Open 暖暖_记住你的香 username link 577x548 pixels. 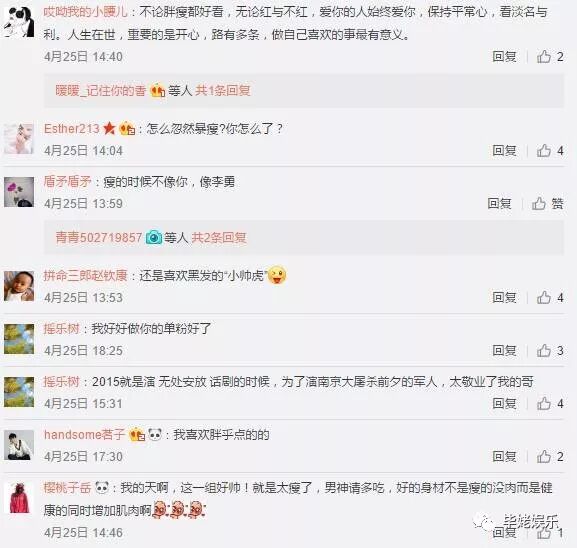(x=101, y=90)
